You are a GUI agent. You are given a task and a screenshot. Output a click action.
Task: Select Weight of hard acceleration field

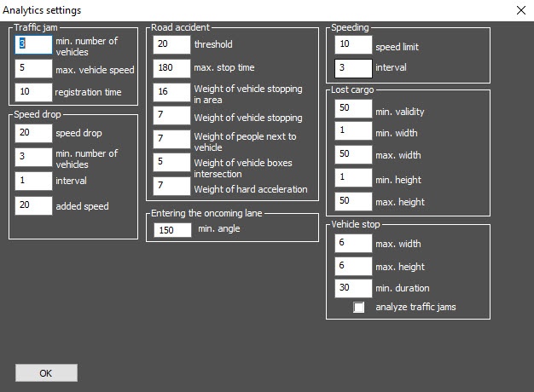pyautogui.click(x=172, y=187)
